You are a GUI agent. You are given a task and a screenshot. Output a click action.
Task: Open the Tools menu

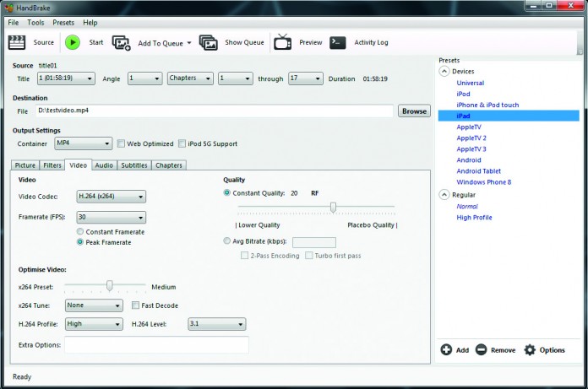point(35,23)
